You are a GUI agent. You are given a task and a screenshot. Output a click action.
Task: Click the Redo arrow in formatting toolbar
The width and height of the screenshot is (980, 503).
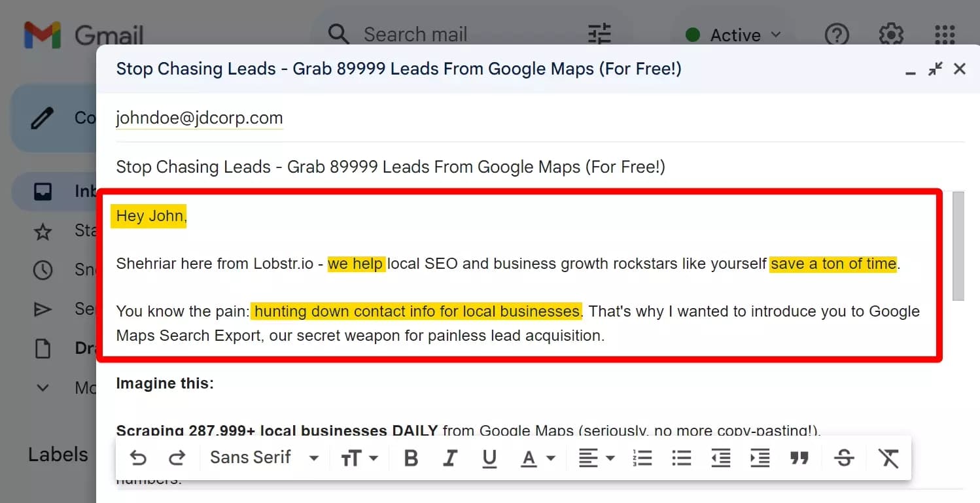point(177,458)
